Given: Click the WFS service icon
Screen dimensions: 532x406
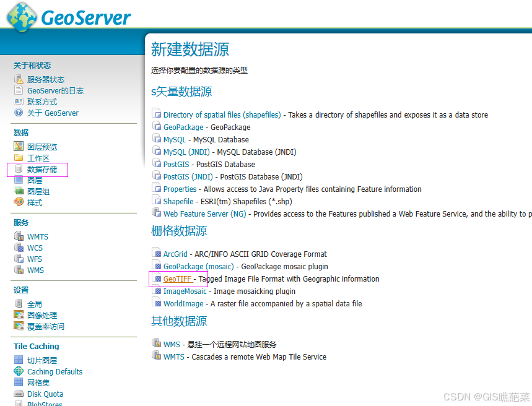Looking at the screenshot, I should coord(19,259).
